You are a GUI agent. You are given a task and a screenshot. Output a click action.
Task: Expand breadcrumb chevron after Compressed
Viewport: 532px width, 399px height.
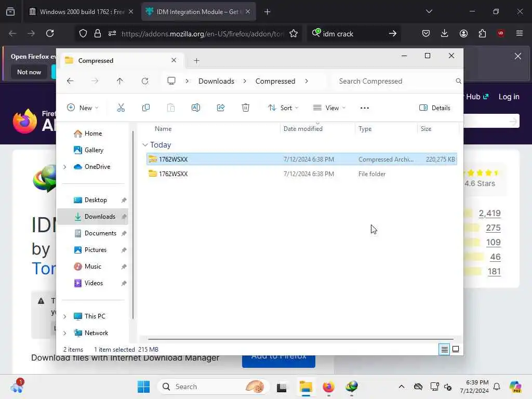point(307,81)
